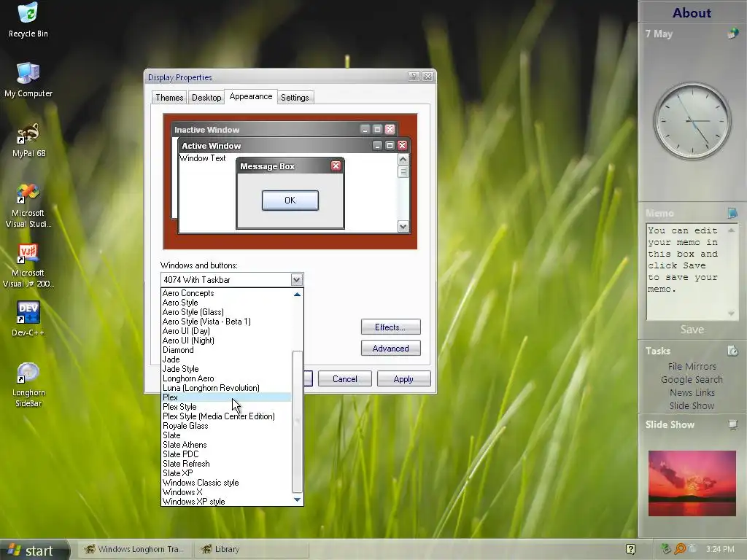Select the Longhorn SideBar shortcut icon
The width and height of the screenshot is (747, 560).
click(x=28, y=385)
